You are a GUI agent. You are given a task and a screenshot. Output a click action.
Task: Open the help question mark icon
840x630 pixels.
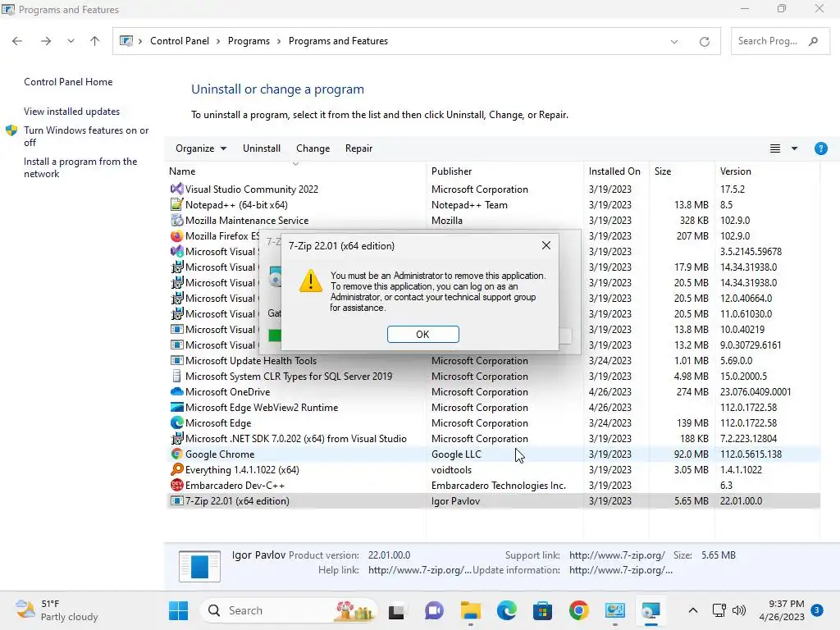tap(820, 148)
